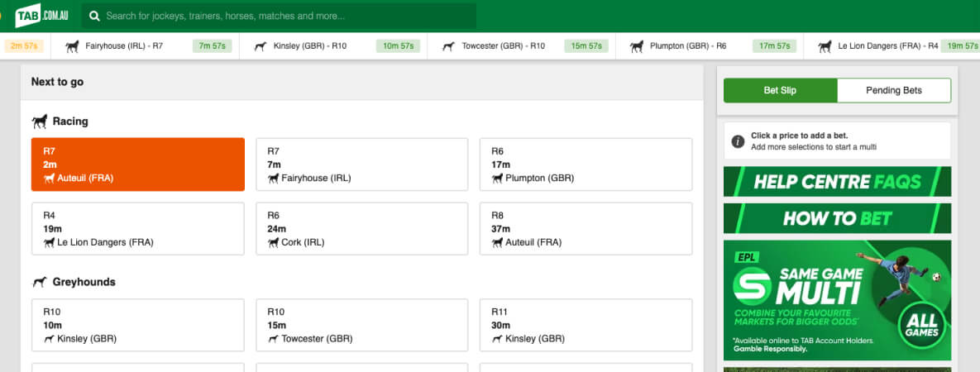The image size is (980, 372).
Task: Click horse icon in Plumpton race card
Action: click(497, 179)
